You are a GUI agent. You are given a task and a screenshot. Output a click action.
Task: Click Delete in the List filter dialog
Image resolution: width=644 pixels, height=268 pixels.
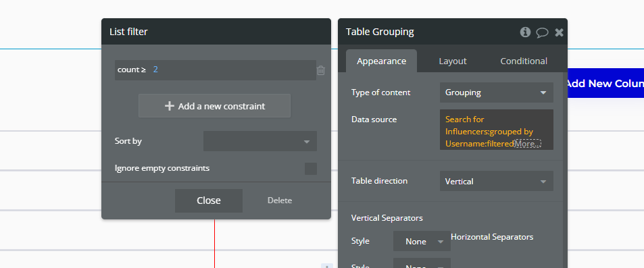(x=280, y=200)
